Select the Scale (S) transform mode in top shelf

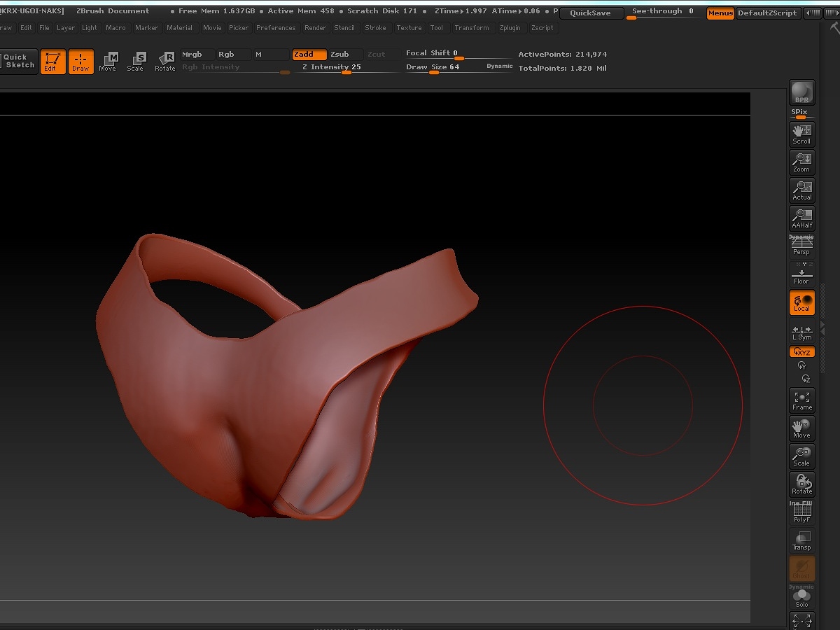tap(136, 62)
